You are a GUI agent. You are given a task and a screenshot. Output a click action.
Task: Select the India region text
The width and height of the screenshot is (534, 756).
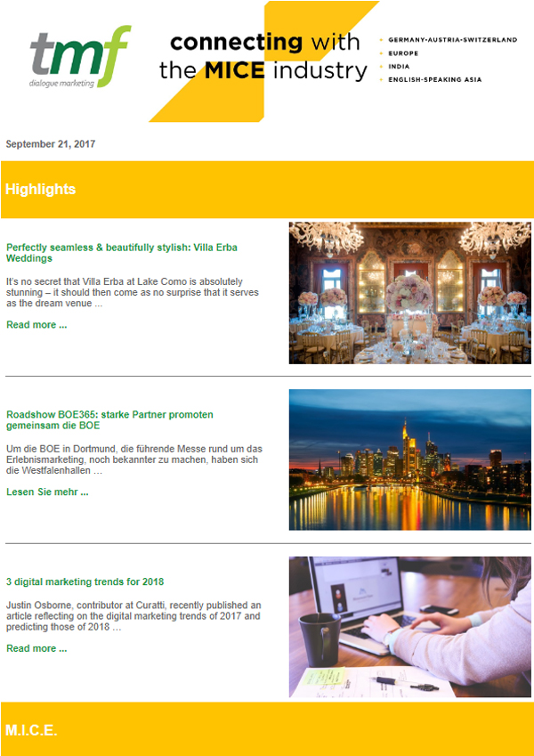pyautogui.click(x=399, y=67)
